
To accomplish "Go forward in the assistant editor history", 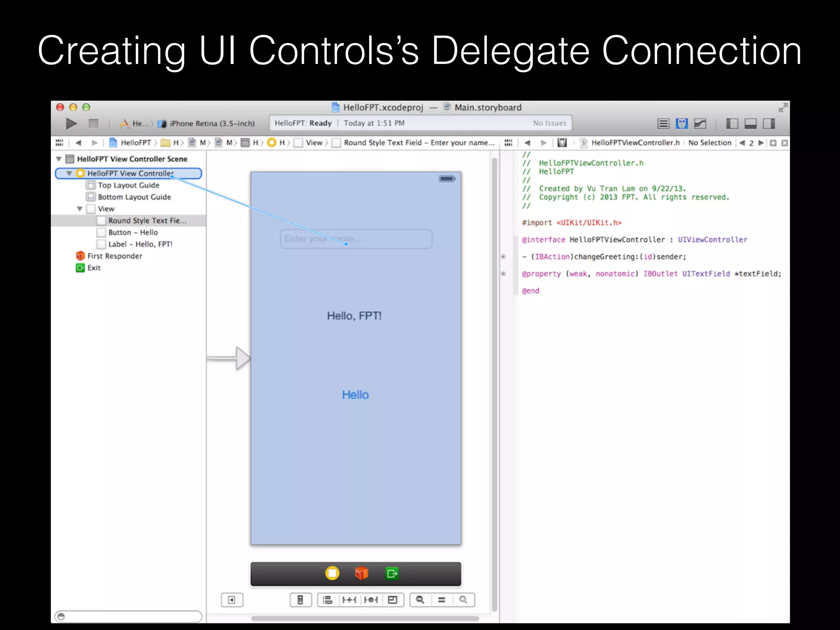I will (x=544, y=143).
